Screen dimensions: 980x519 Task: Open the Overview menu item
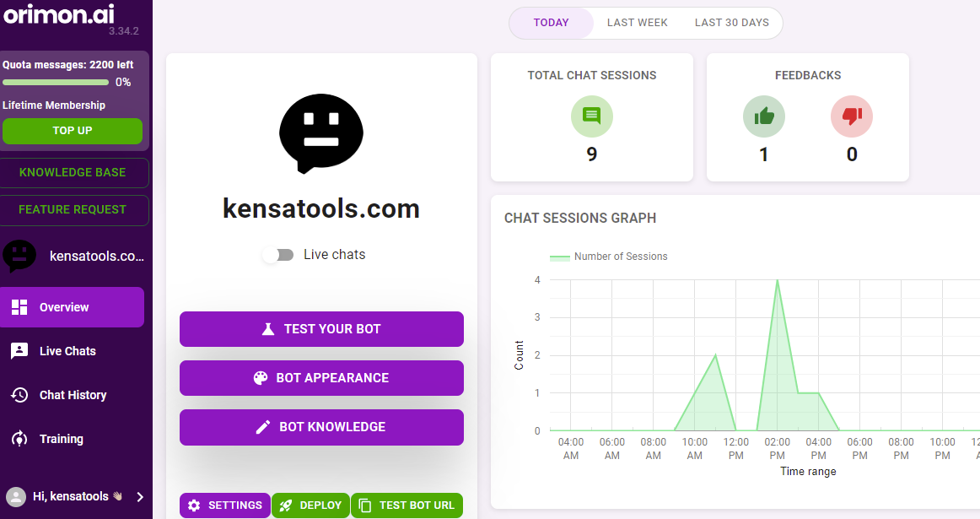[72, 307]
